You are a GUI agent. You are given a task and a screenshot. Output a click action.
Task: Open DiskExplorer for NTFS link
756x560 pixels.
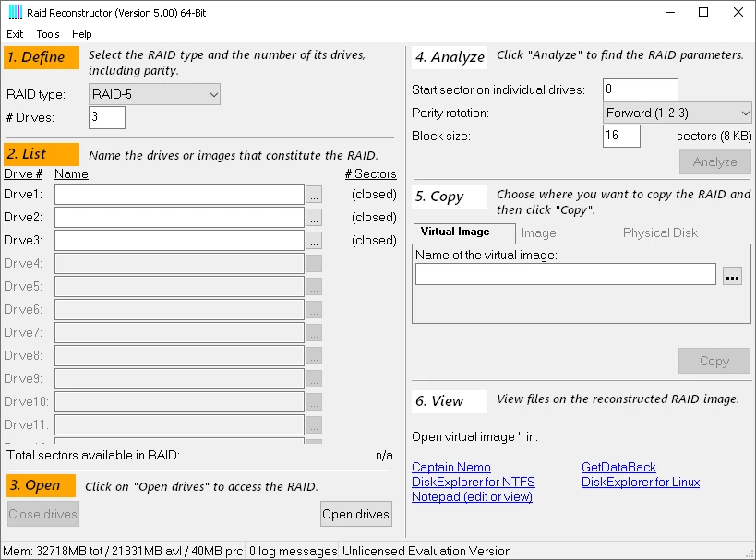(x=474, y=483)
